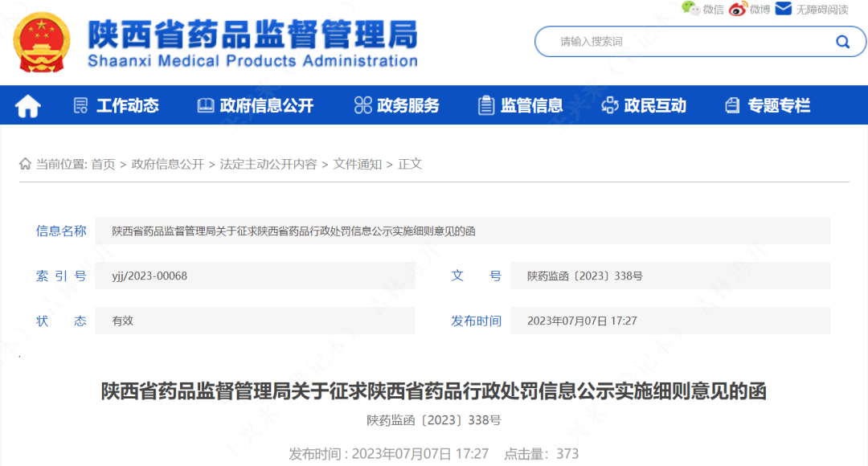The image size is (868, 466).
Task: Click the 陕西省药品监督管理局 site title
Action: click(252, 35)
